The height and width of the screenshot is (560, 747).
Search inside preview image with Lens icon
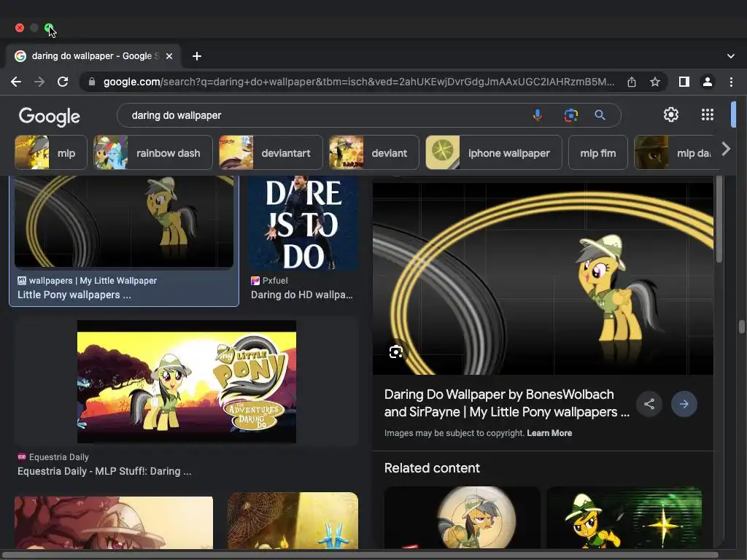[396, 352]
